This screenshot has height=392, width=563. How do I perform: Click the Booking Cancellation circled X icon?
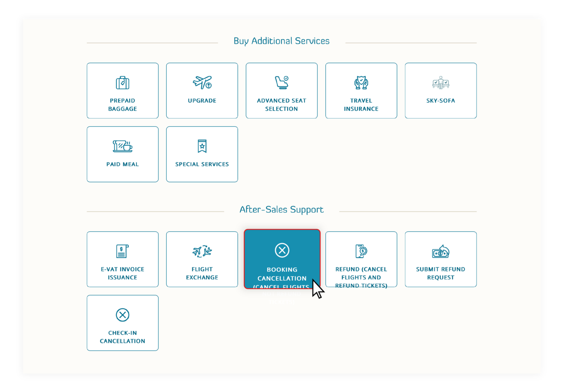(282, 251)
